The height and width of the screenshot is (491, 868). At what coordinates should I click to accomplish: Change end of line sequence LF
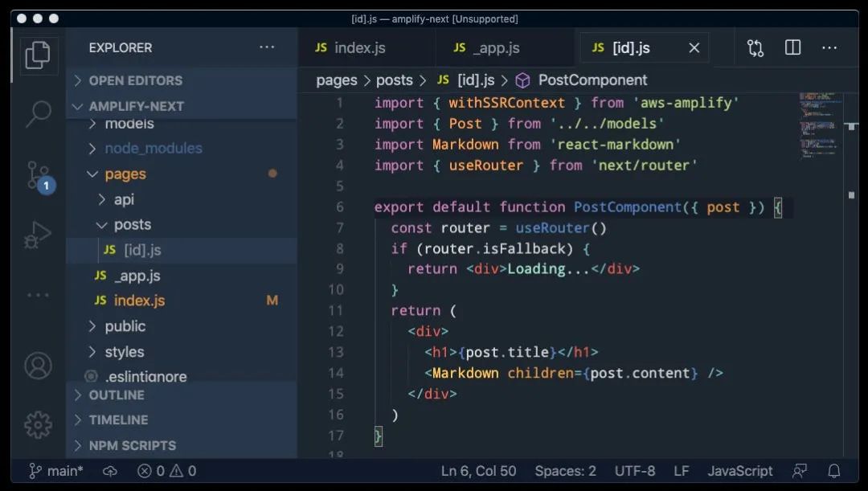tap(682, 471)
